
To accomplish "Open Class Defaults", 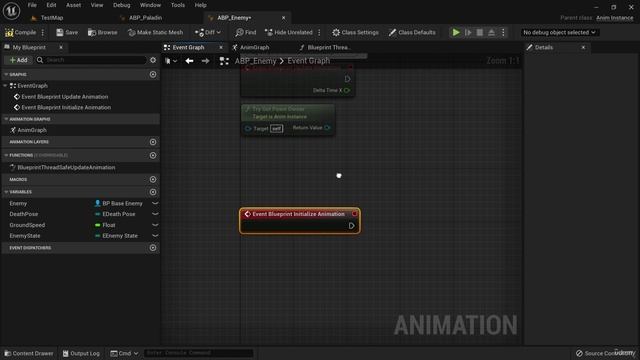I will pyautogui.click(x=412, y=32).
